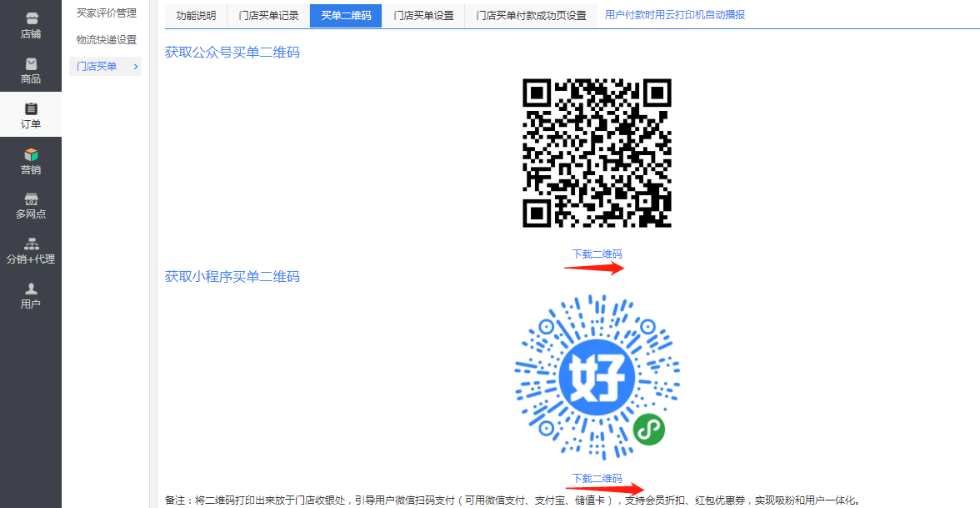Open the 用户付款时用云打印机自动播报 link
This screenshot has height=508, width=980.
pos(675,15)
